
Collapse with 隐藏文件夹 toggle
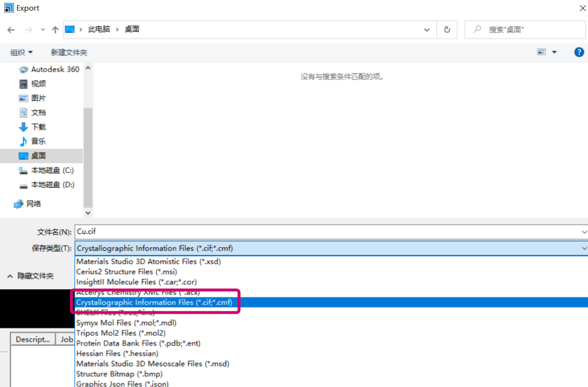[31, 276]
